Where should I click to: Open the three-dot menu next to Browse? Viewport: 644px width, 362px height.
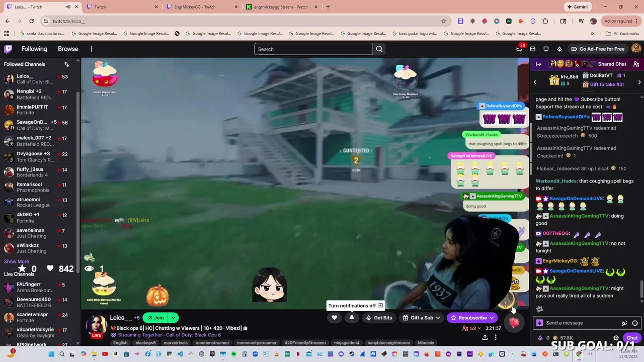click(92, 49)
